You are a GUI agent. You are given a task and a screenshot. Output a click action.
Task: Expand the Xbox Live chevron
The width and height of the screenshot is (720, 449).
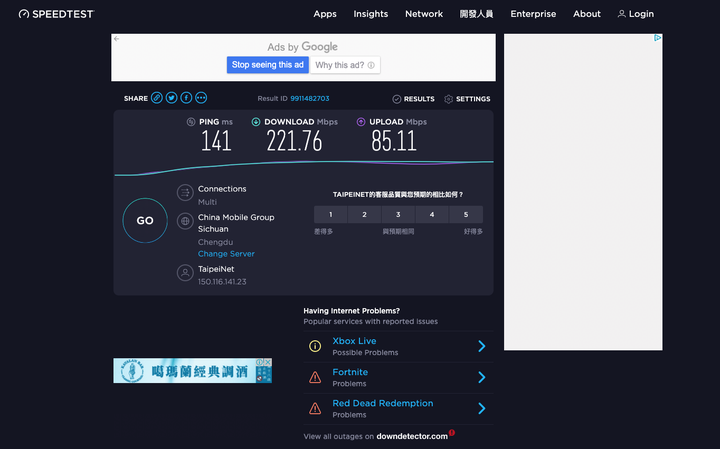point(482,346)
